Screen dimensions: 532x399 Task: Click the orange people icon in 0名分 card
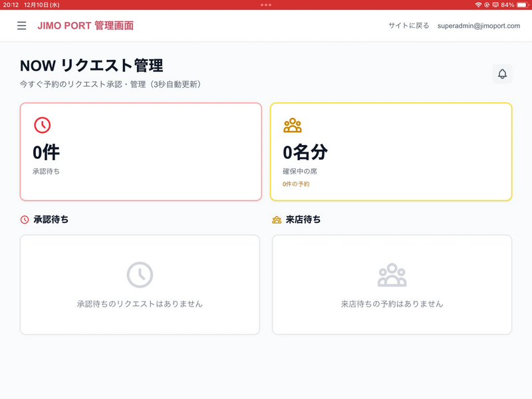(292, 125)
